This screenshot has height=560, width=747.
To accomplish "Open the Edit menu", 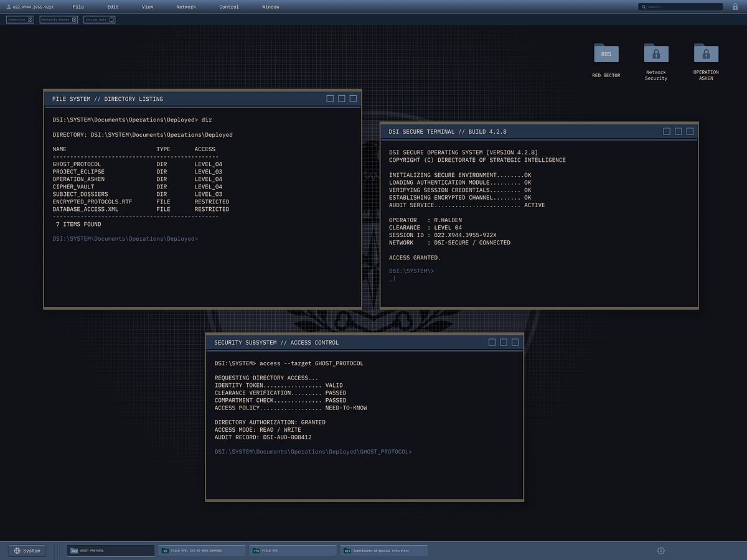I will coord(113,7).
